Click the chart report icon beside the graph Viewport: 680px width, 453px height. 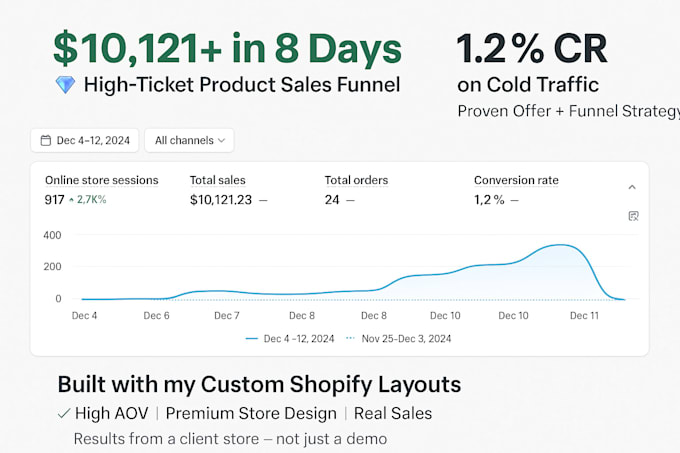click(632, 216)
